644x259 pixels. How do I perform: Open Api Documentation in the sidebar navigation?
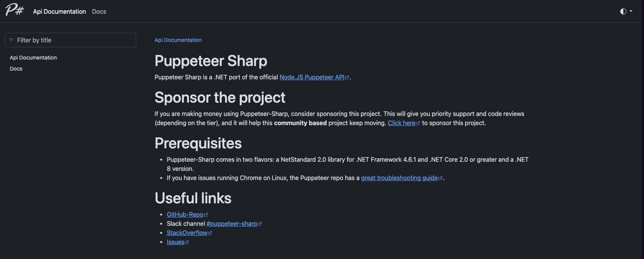(33, 57)
